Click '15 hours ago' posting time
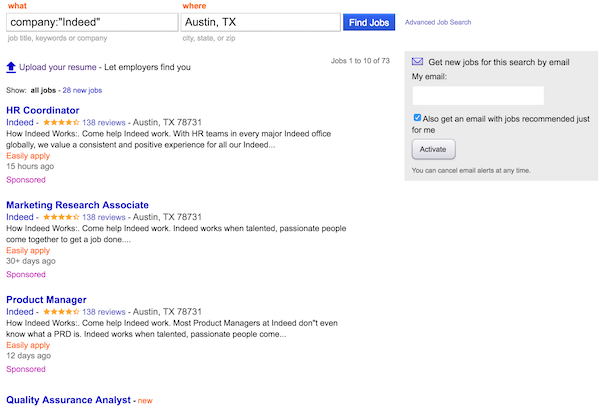The height and width of the screenshot is (407, 608). pyautogui.click(x=30, y=166)
